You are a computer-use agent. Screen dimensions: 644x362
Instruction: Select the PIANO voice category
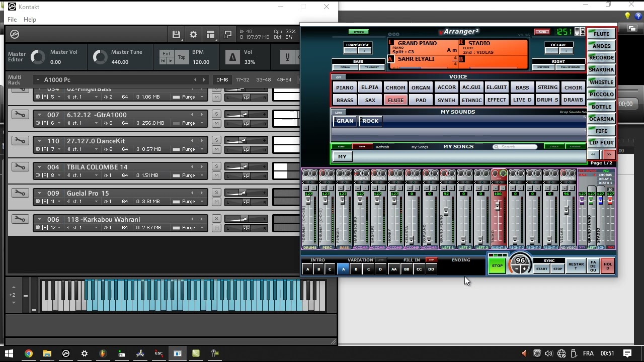coord(345,87)
